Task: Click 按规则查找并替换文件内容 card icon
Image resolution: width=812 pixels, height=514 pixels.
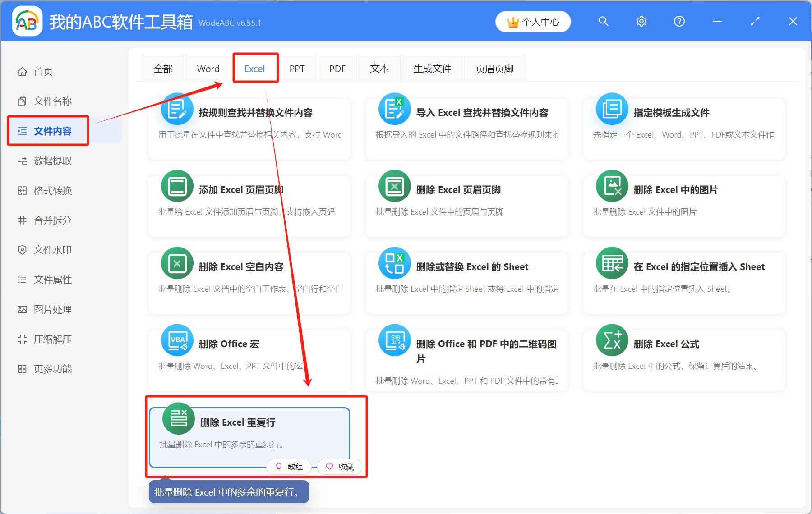Action: point(177,109)
